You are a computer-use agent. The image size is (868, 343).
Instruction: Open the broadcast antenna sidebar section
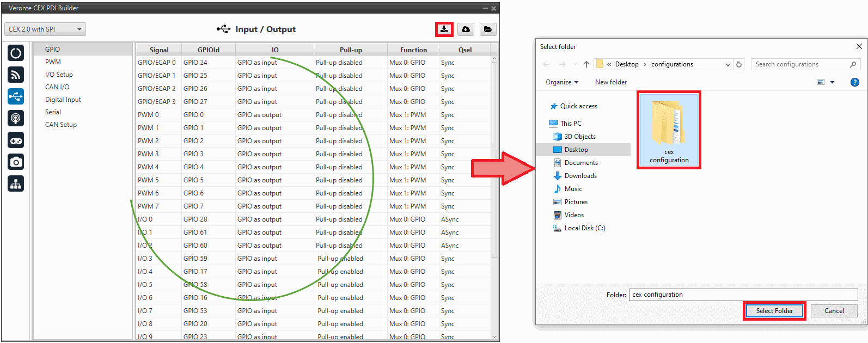(x=16, y=118)
